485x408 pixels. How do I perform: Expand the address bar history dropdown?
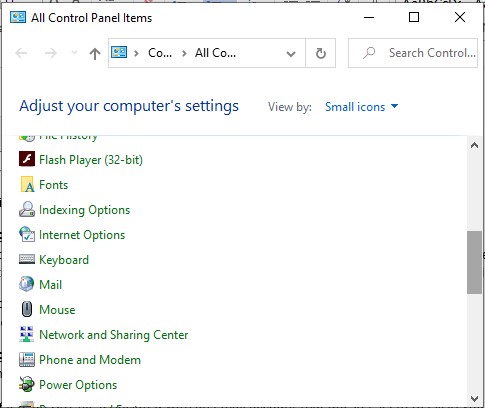pyautogui.click(x=291, y=53)
